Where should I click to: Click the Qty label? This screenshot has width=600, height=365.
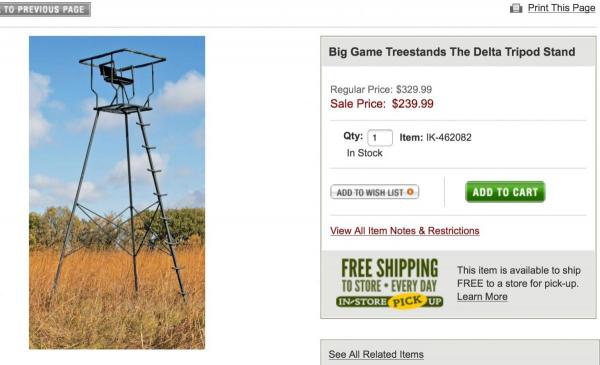(353, 136)
